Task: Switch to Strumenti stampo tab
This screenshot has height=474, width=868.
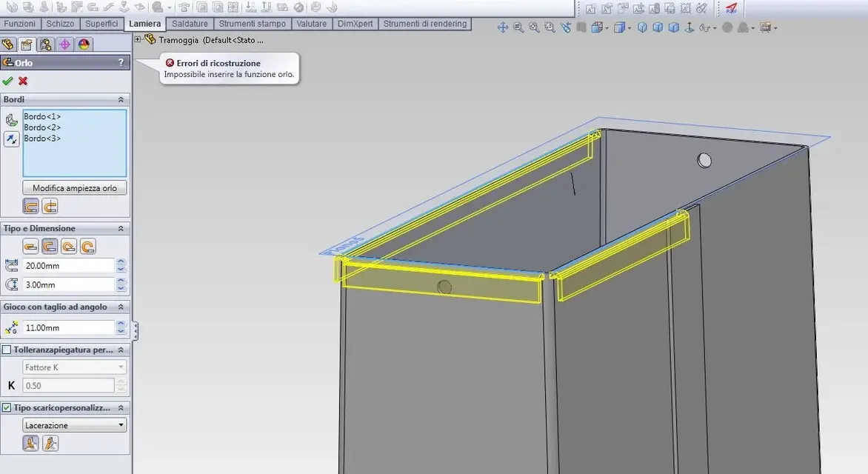Action: tap(253, 24)
